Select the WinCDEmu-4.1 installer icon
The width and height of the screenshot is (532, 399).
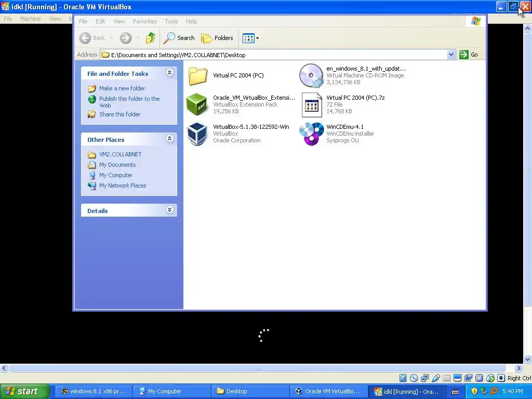(312, 134)
